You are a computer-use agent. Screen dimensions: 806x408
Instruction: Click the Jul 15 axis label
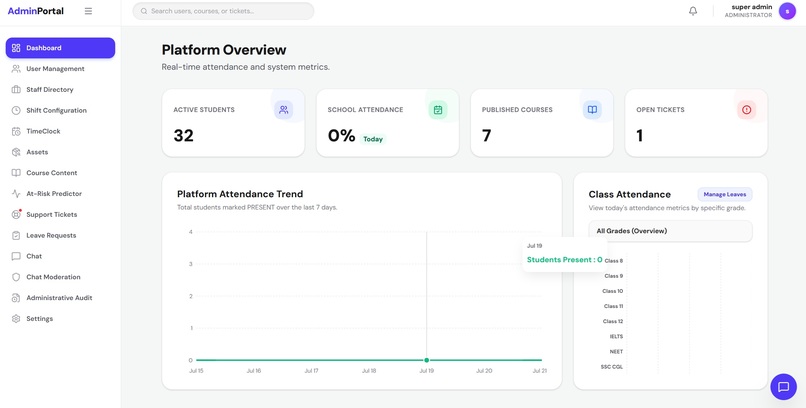196,370
